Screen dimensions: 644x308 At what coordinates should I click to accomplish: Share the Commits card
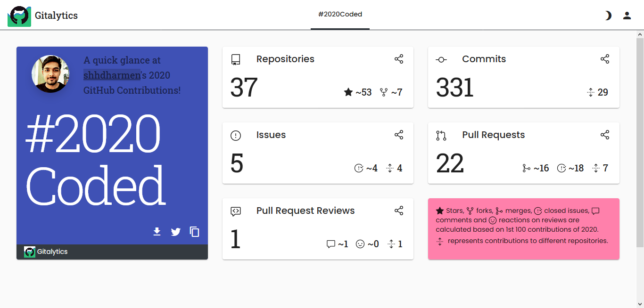pos(605,59)
